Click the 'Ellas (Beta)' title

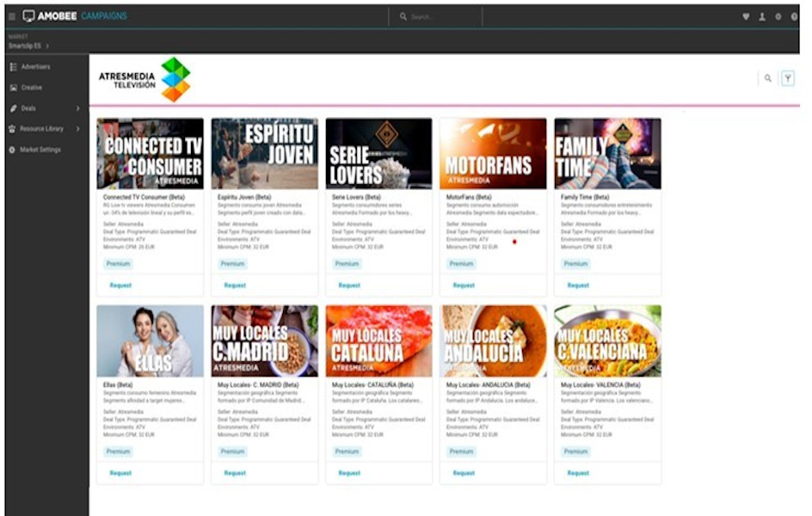tap(118, 385)
